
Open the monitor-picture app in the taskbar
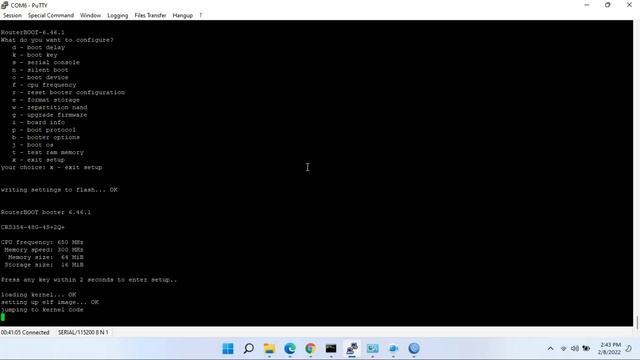(x=372, y=349)
